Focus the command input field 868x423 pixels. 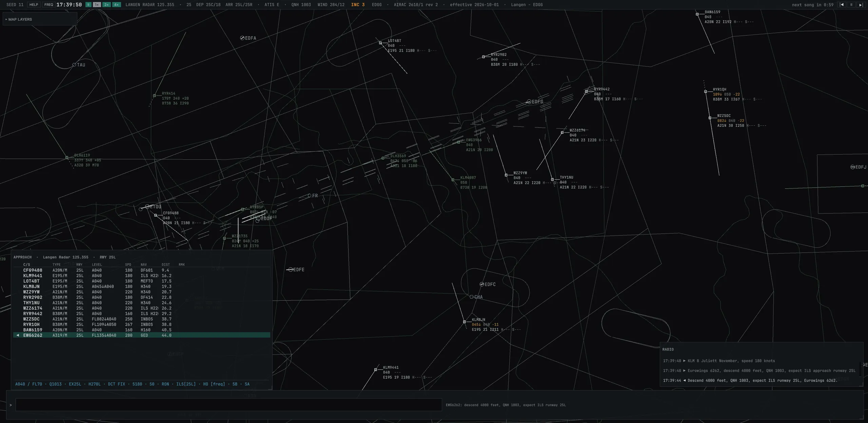(x=229, y=405)
